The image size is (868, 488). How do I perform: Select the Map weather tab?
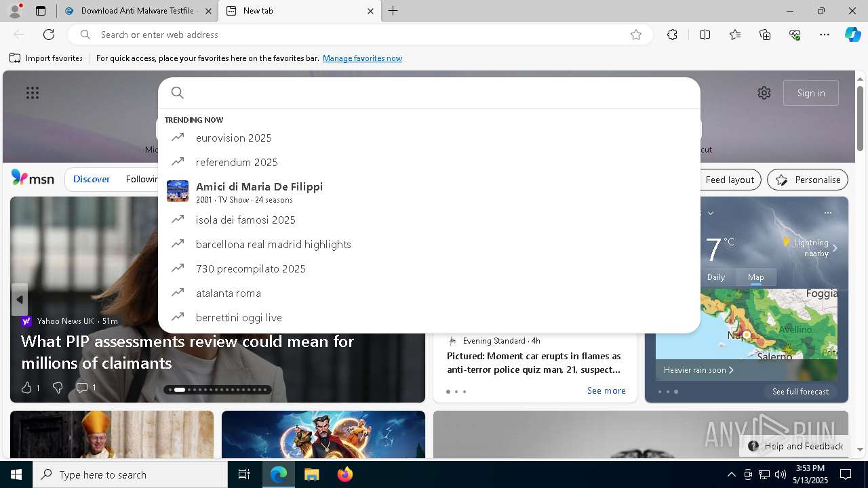point(755,277)
